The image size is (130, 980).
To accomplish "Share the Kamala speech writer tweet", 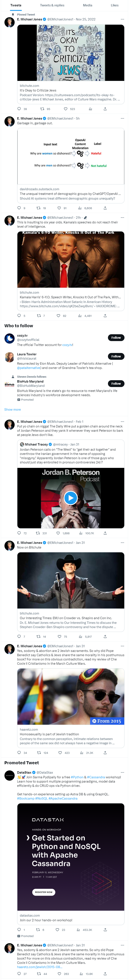I will 105,316.
